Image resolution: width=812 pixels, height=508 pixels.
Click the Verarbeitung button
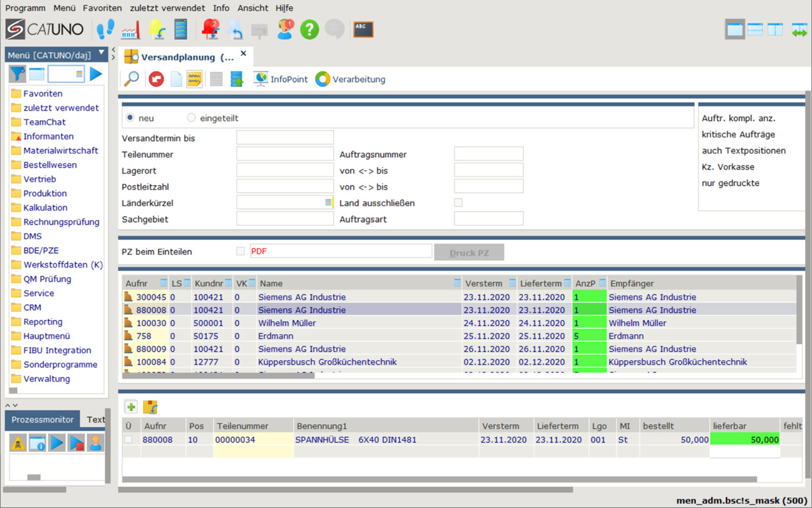(x=351, y=79)
